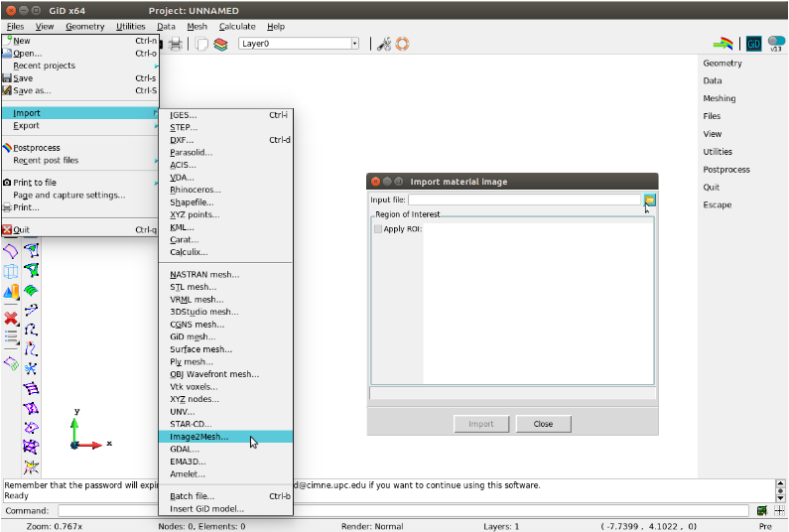The width and height of the screenshot is (789, 532).
Task: Click the GiD logo icon
Action: [754, 44]
